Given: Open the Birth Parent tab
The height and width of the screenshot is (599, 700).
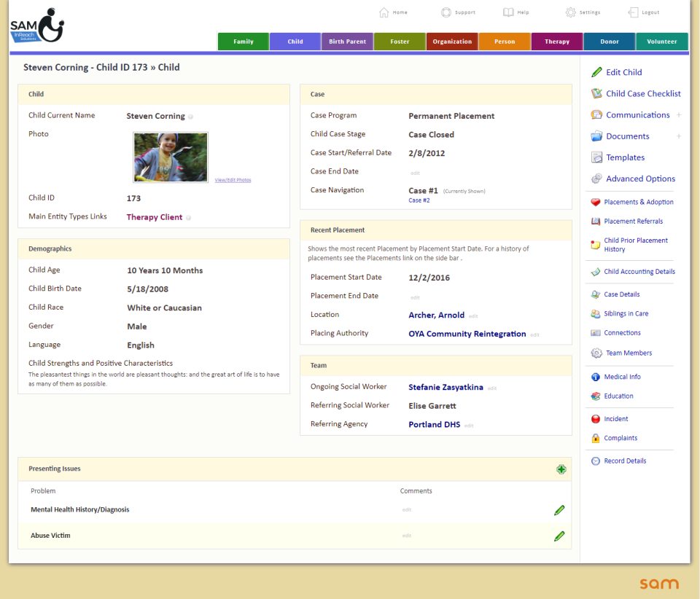Looking at the screenshot, I should coord(347,42).
